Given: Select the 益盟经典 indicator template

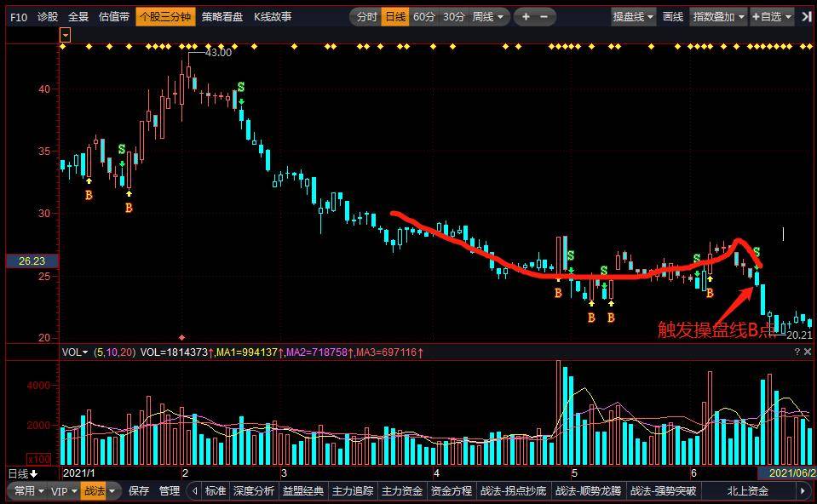Looking at the screenshot, I should pos(303,490).
